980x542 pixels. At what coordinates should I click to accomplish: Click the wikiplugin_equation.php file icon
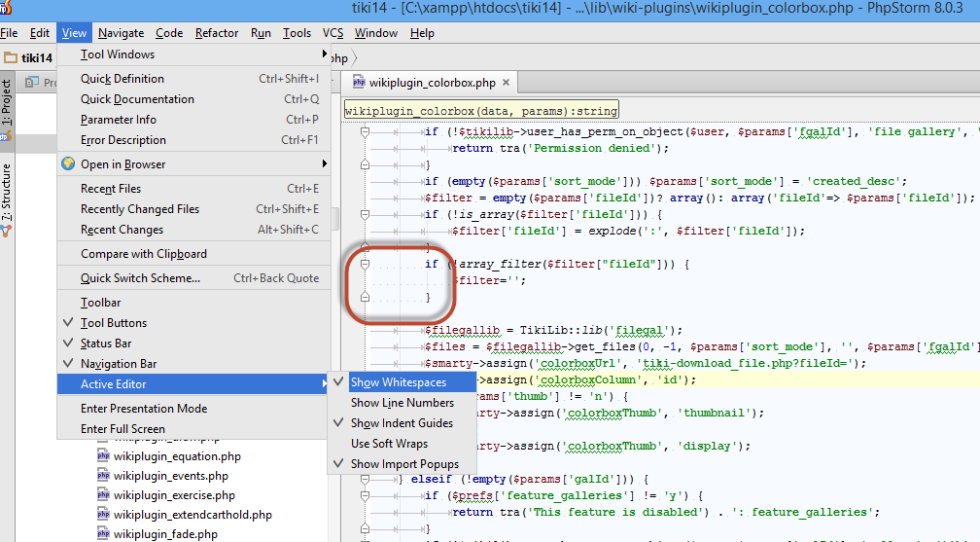pyautogui.click(x=103, y=456)
